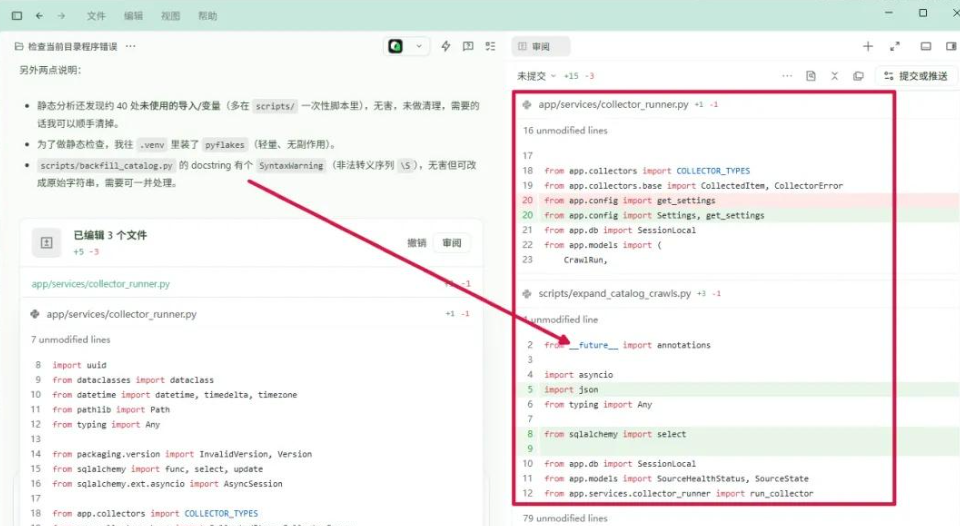Click the green app icon in header
The image size is (960, 526).
point(396,46)
